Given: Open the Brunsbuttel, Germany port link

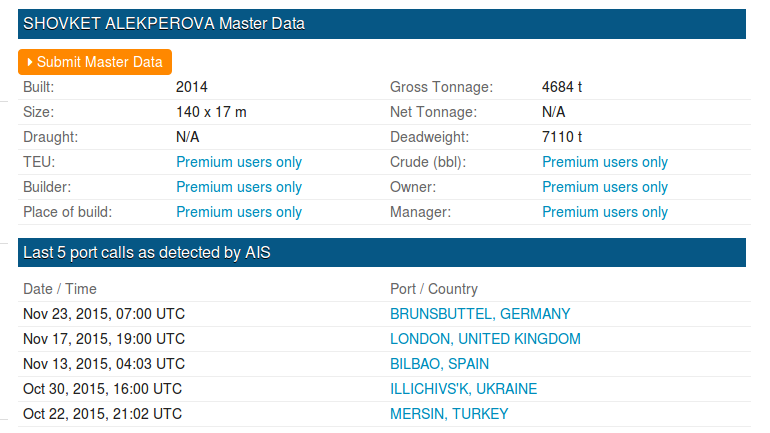Looking at the screenshot, I should [x=480, y=314].
